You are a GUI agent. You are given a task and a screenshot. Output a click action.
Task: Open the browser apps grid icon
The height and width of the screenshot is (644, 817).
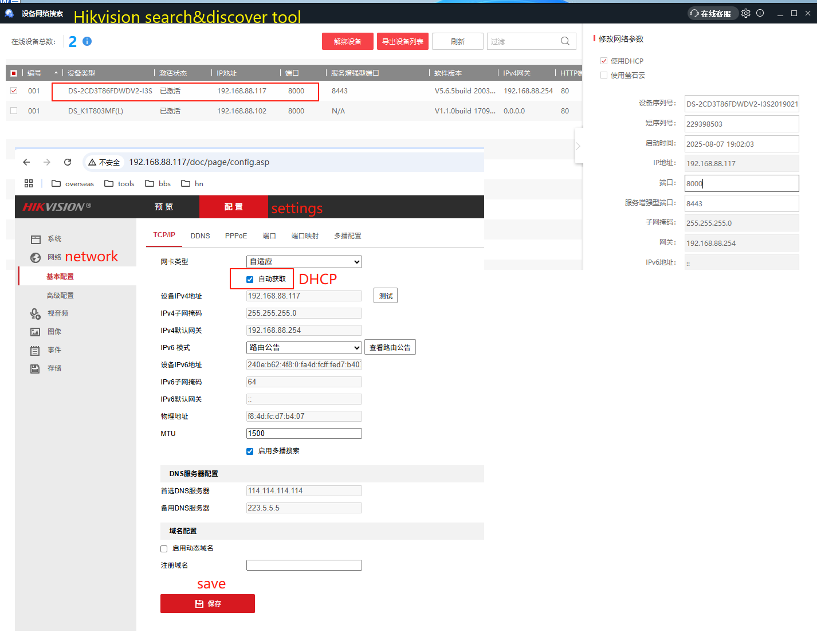tap(29, 183)
